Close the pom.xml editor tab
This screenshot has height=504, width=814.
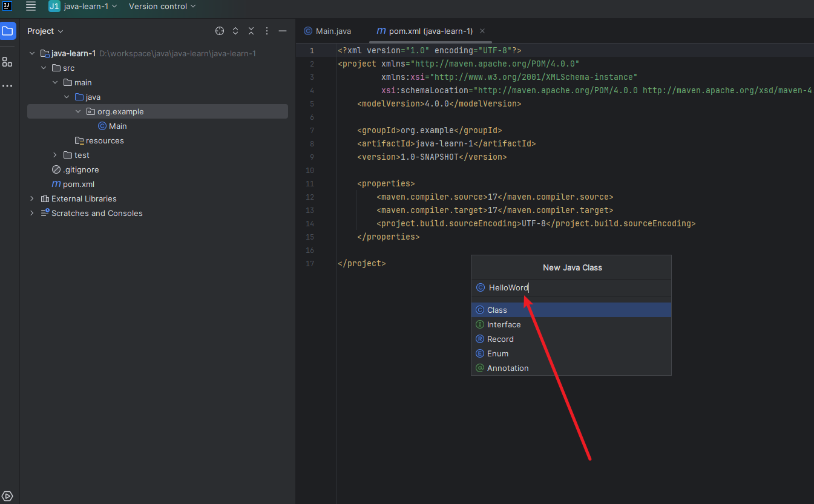tap(482, 31)
